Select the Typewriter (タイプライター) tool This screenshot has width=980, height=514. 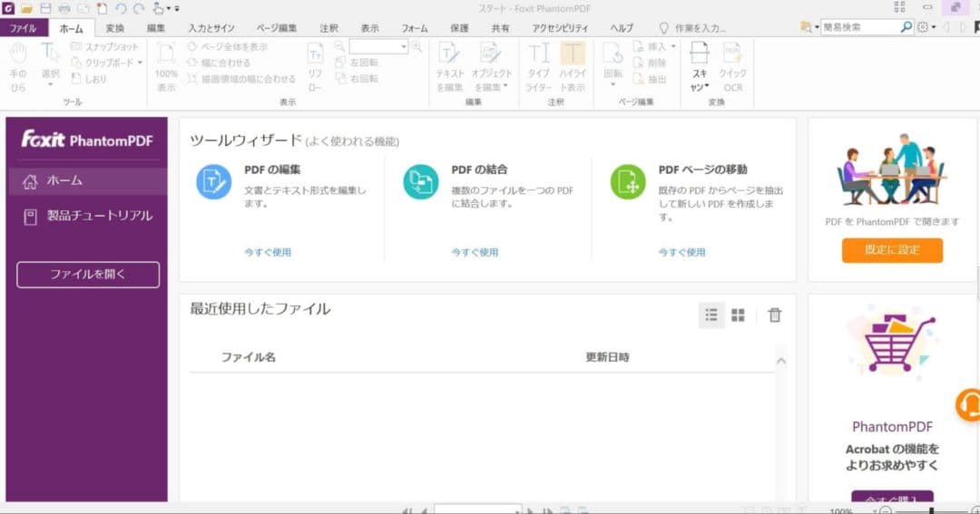click(538, 67)
